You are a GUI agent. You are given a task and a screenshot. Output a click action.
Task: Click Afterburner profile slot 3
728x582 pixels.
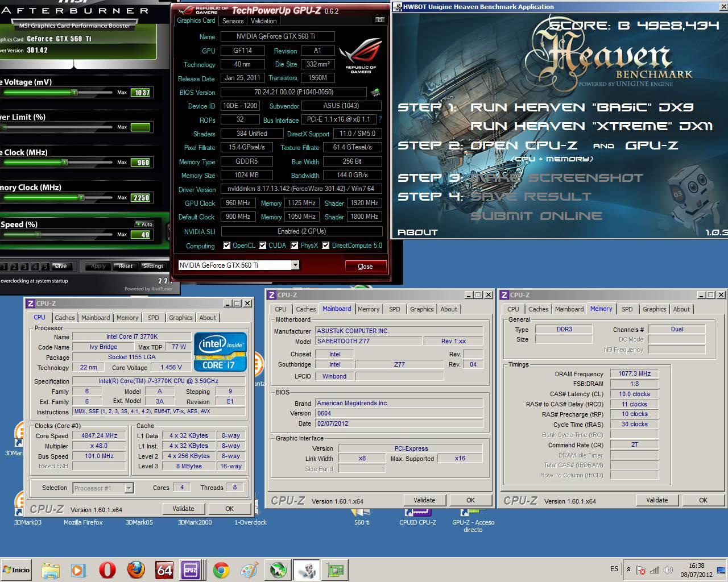(x=24, y=267)
